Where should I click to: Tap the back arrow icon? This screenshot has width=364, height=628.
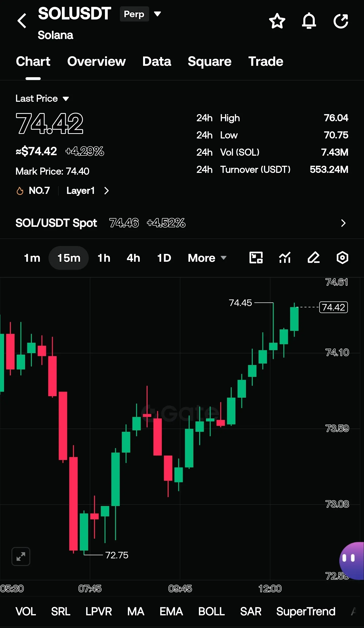click(22, 21)
